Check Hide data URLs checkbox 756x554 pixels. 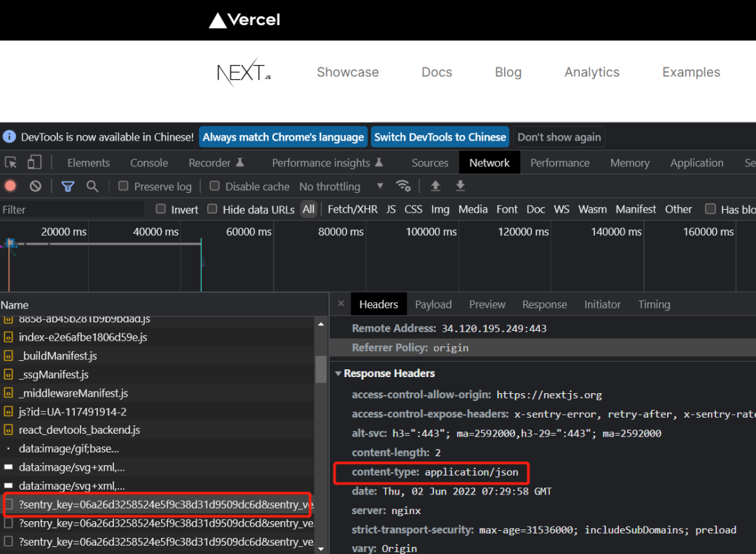coord(212,209)
